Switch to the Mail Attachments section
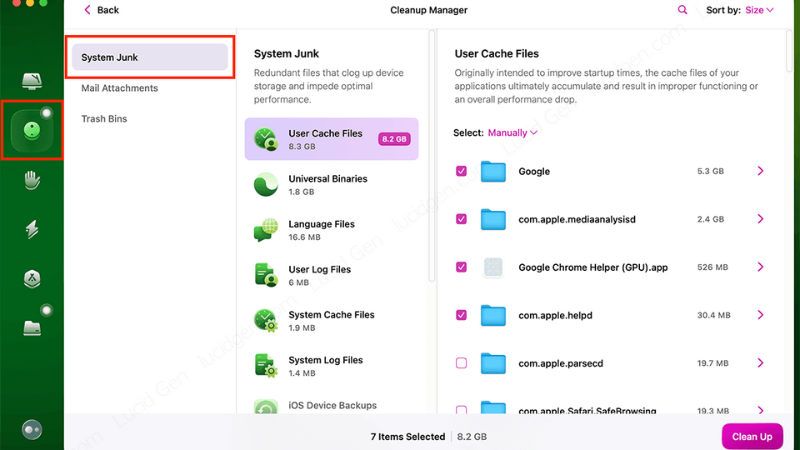The height and width of the screenshot is (450, 800). [x=120, y=88]
